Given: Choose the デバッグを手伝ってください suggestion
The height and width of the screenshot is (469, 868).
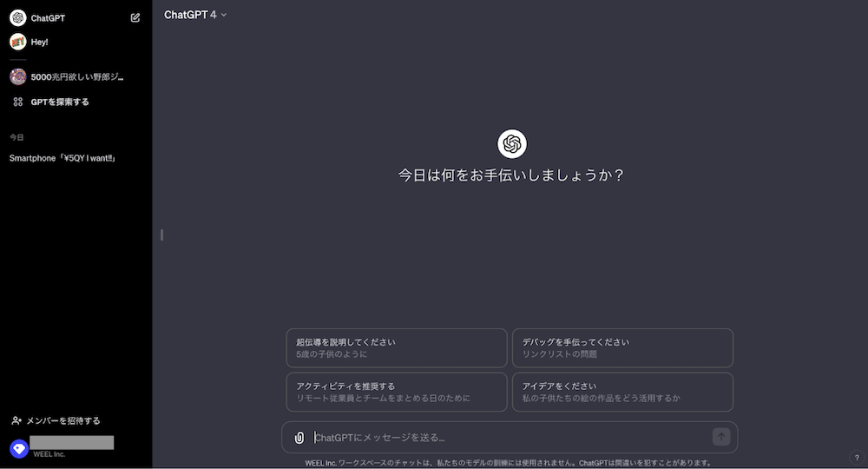Looking at the screenshot, I should click(622, 347).
